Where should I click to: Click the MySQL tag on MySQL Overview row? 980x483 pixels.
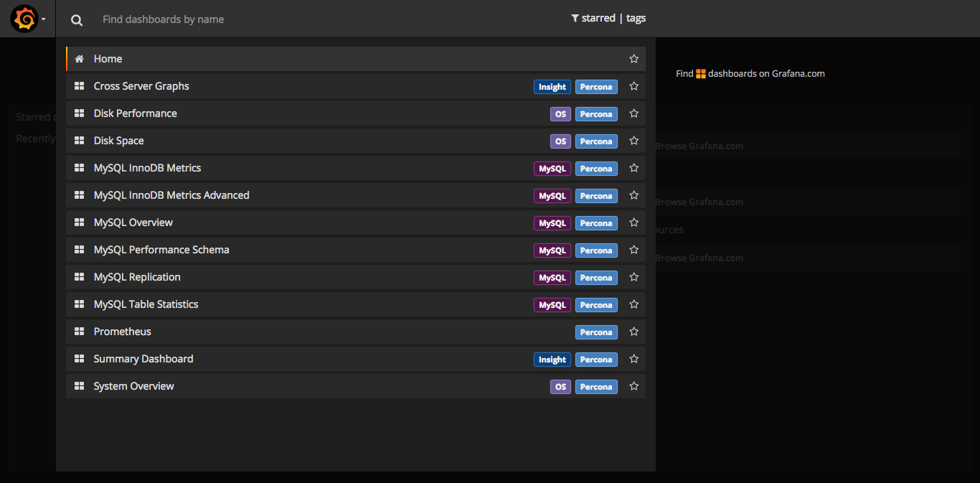tap(552, 222)
